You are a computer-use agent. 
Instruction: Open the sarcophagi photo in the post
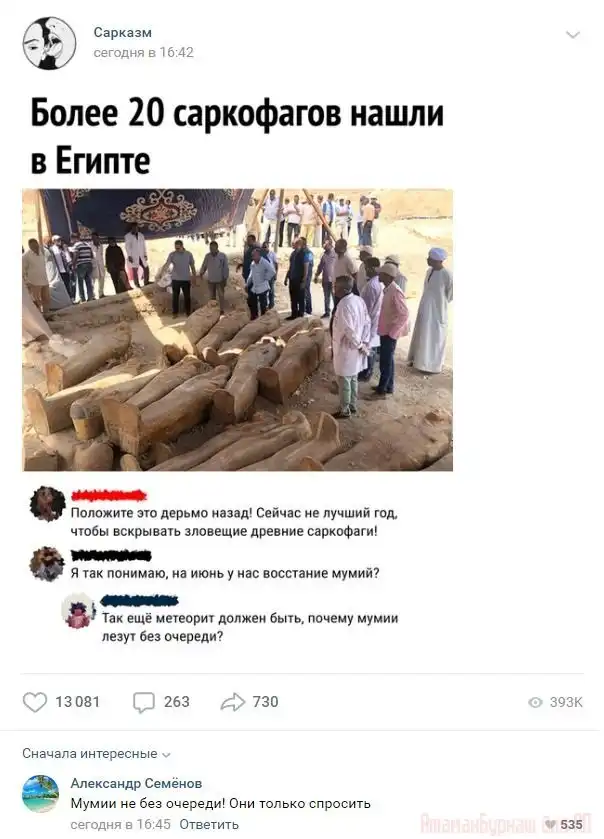point(238,330)
